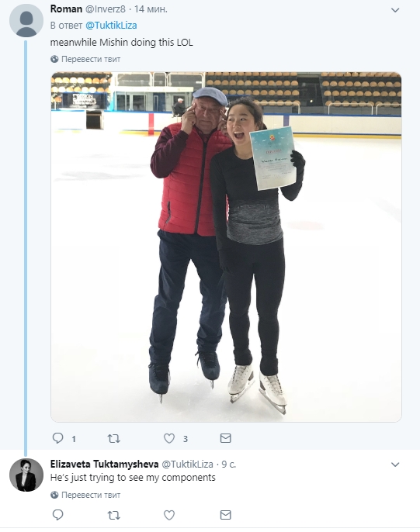The width and height of the screenshot is (420, 532).
Task: Open Roman's default avatar
Action: [26, 20]
